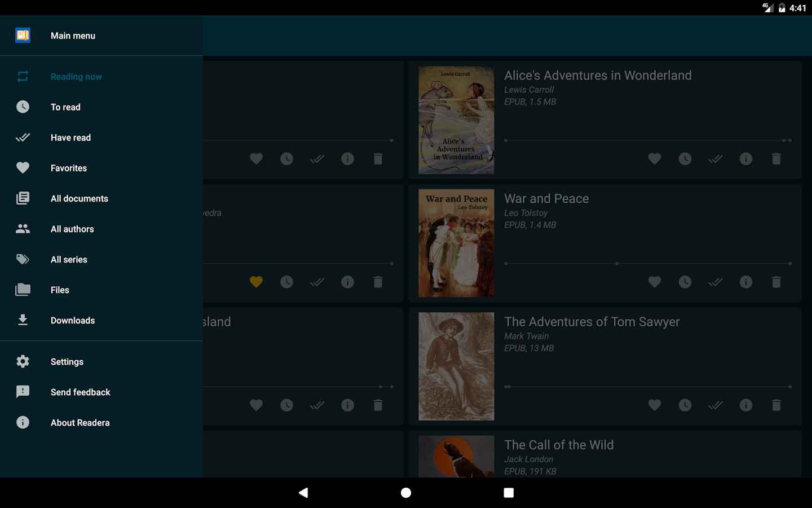Click the heart icon beside Favorites
812x508 pixels.
click(x=23, y=168)
